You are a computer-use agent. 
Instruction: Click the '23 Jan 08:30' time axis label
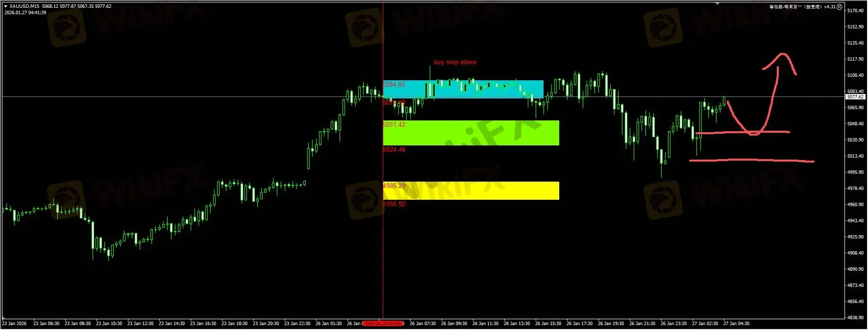click(77, 324)
